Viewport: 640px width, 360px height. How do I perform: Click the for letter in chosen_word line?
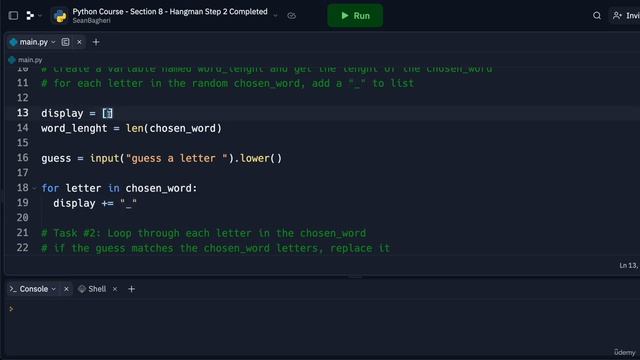click(119, 189)
